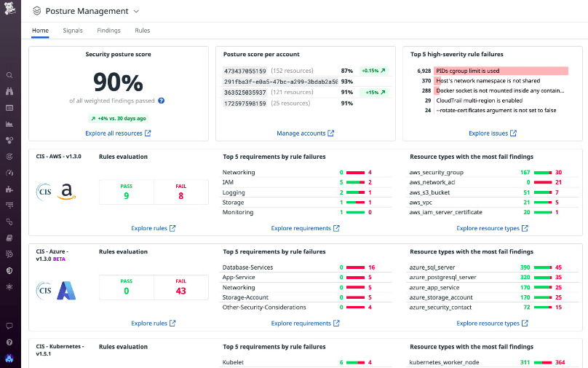Open the notebooks book icon in sidebar
The width and height of the screenshot is (588, 368).
9,238
